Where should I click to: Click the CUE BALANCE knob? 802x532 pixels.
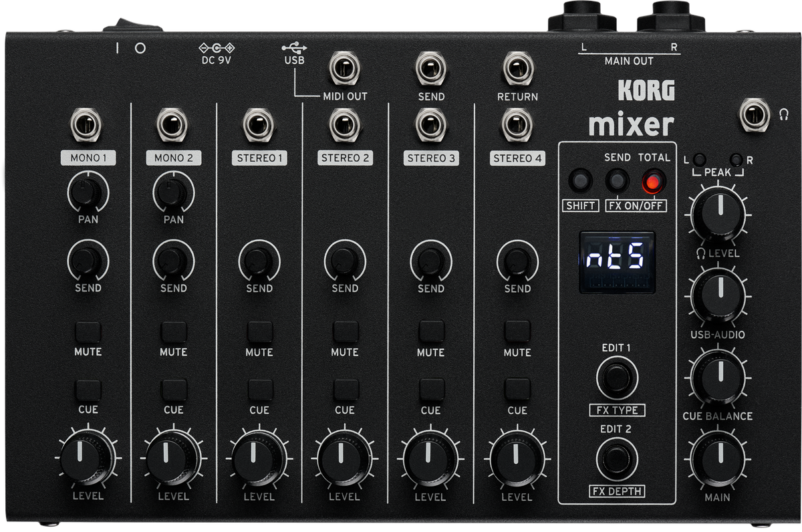719,378
